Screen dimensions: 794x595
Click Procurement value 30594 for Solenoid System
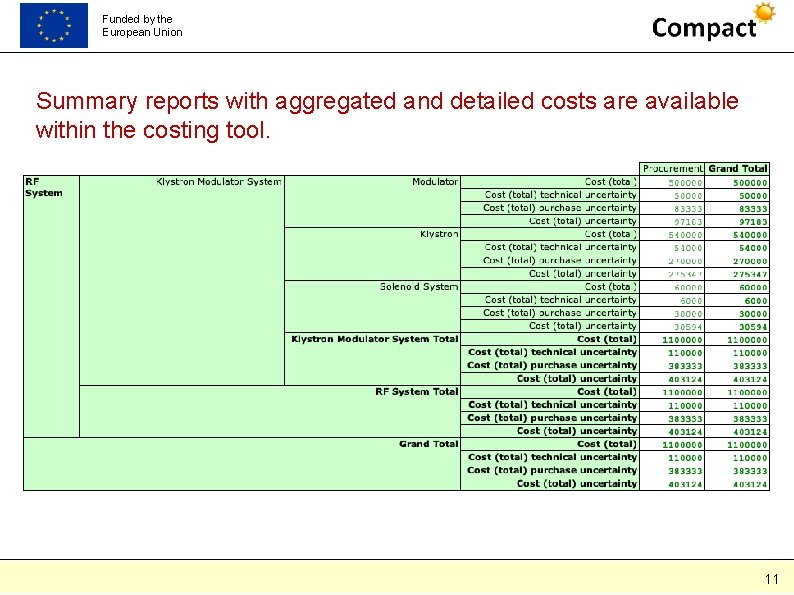688,327
